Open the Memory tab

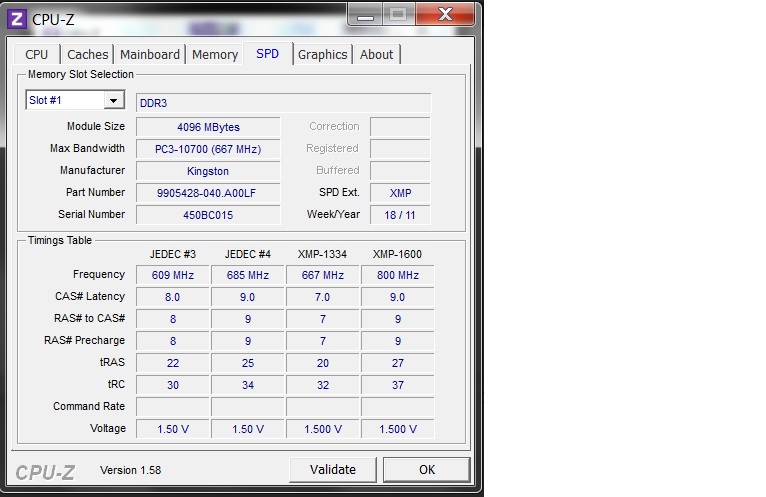tap(215, 54)
